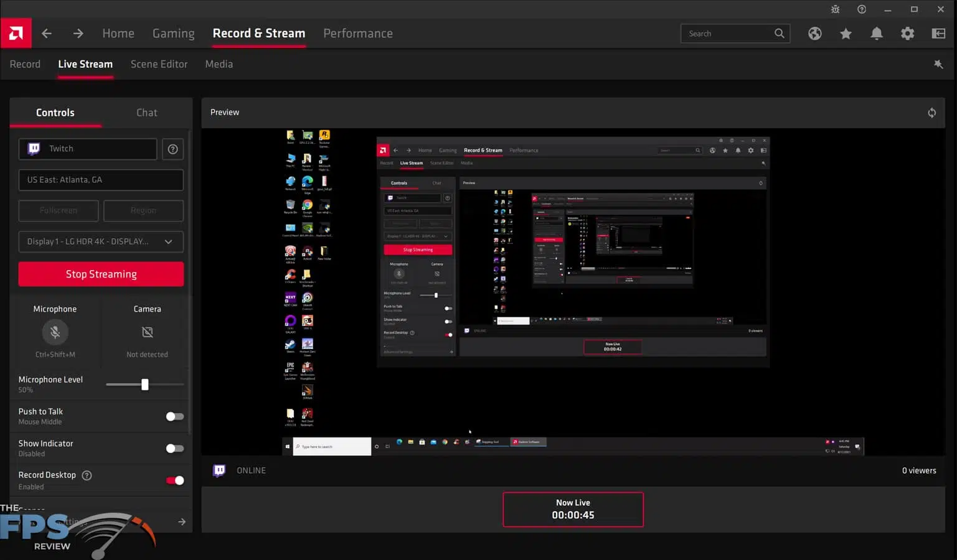Click the Fullscreen capture button
Image resolution: width=957 pixels, height=560 pixels.
coord(59,210)
